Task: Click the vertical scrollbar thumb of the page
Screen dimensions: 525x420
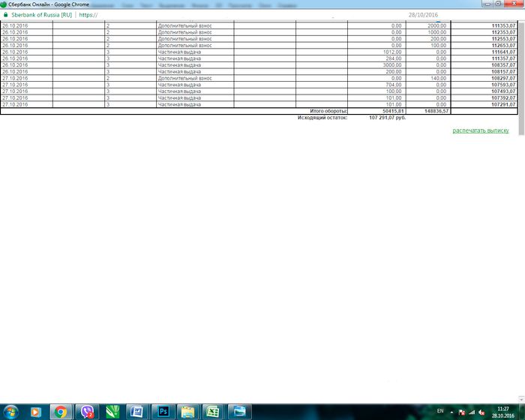Action: coord(521,79)
